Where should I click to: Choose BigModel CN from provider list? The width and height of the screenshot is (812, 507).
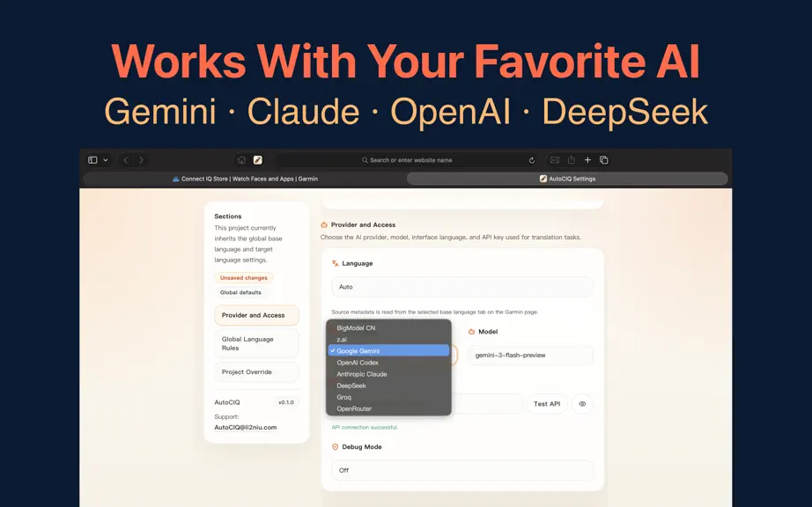[388, 328]
